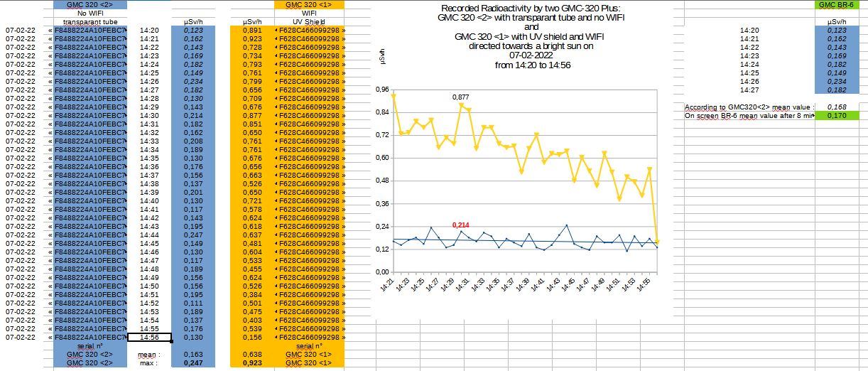Select the 07-02-22 date cell in the 14:20 row
868x371 pixels.
point(19,31)
